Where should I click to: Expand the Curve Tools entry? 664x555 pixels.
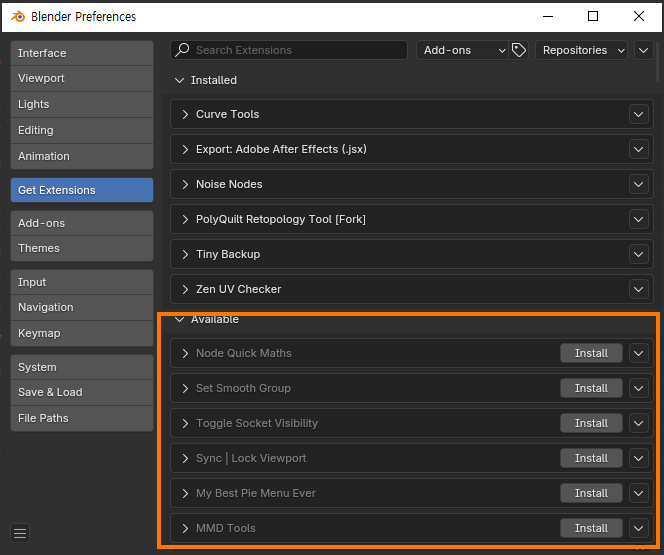[185, 114]
